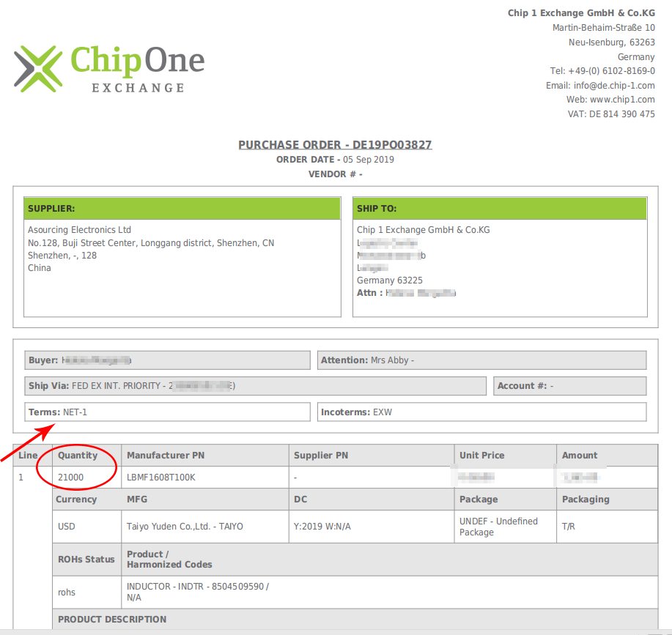Click the Manufacturer PN column header

click(x=205, y=455)
